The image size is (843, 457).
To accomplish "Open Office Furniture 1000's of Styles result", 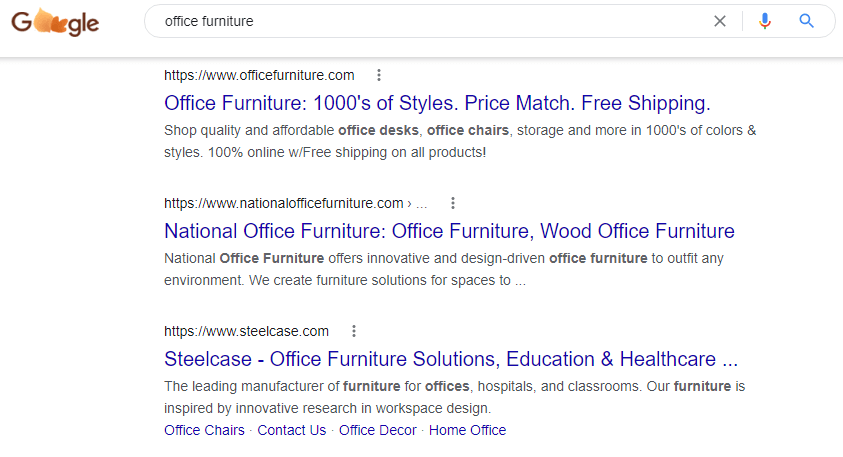I will coord(437,103).
